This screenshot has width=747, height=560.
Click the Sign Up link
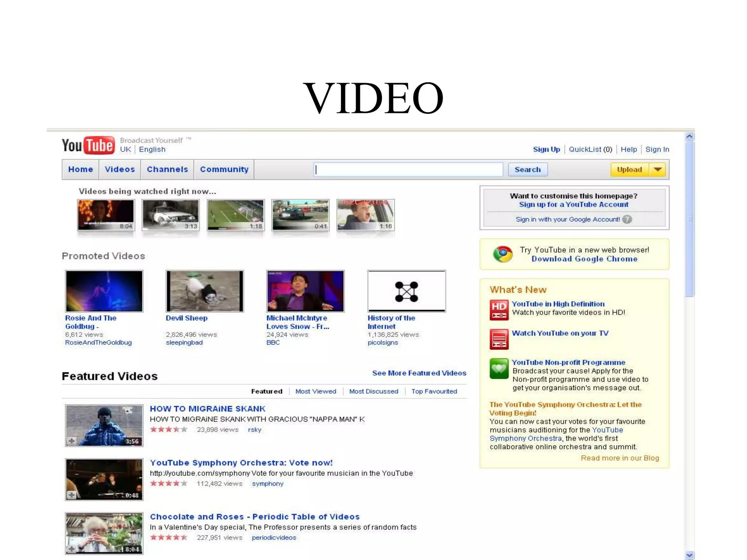coord(546,149)
